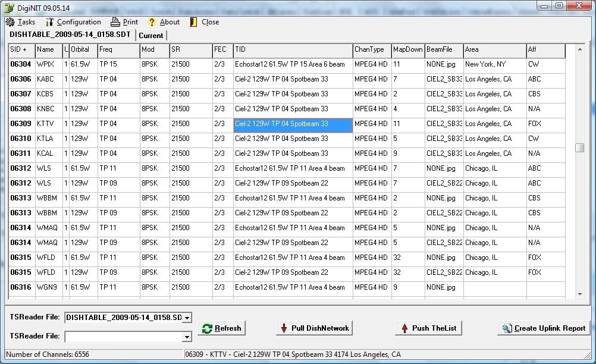Click the Pull DishNetwork button label
Image resolution: width=596 pixels, height=364 pixels.
[x=320, y=328]
